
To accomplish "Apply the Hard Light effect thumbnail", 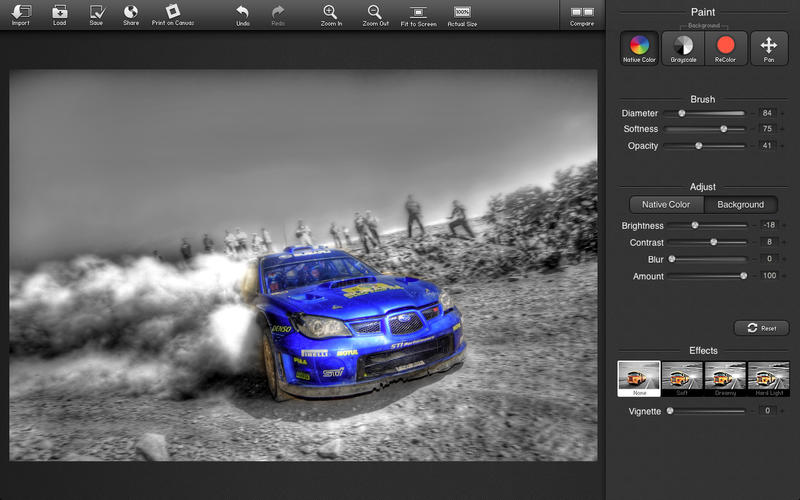I will pyautogui.click(x=768, y=379).
